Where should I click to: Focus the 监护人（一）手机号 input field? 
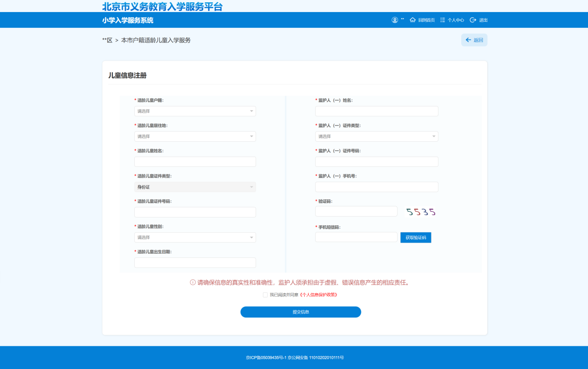coord(377,187)
